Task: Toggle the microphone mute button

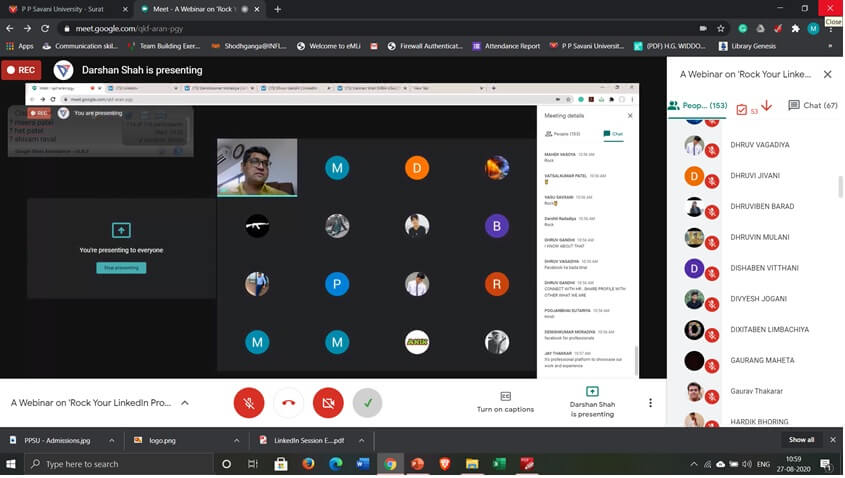Action: [x=248, y=402]
